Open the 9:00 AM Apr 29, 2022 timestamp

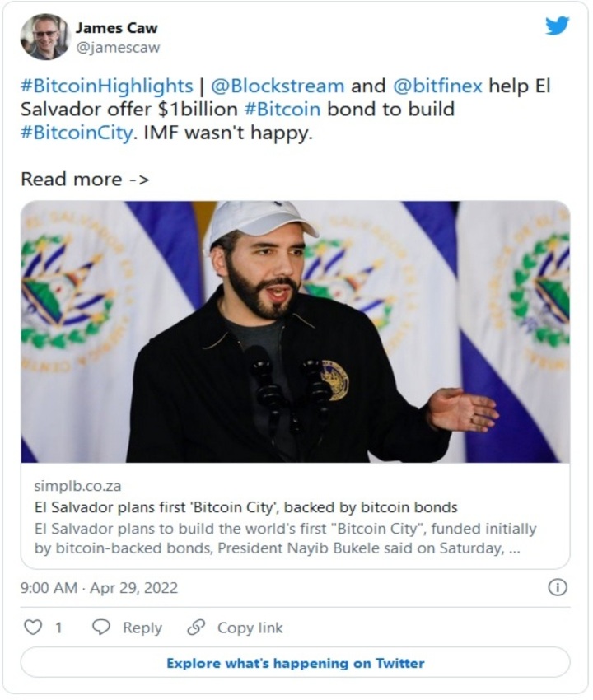(99, 588)
